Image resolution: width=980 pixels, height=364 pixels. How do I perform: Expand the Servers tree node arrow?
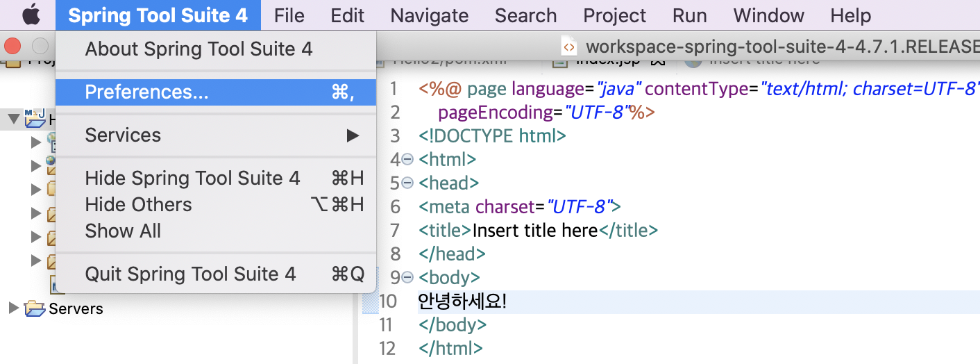(x=13, y=308)
